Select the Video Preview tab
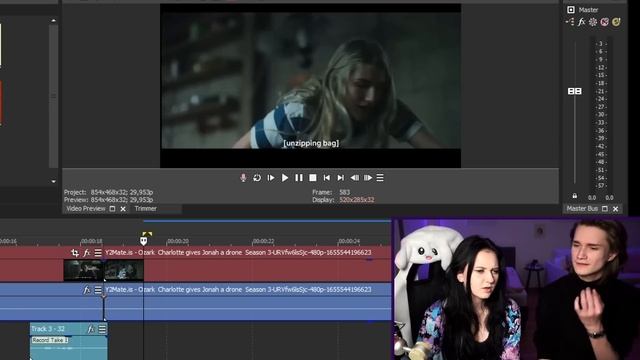Image resolution: width=640 pixels, height=360 pixels. 86,209
